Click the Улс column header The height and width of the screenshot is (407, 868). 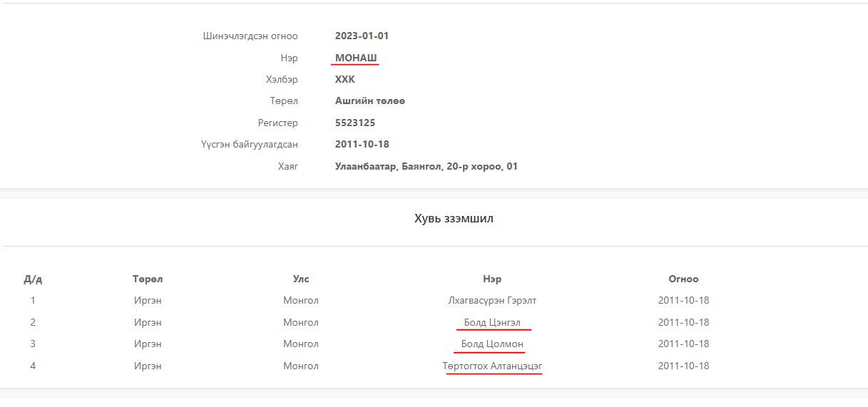point(300,279)
